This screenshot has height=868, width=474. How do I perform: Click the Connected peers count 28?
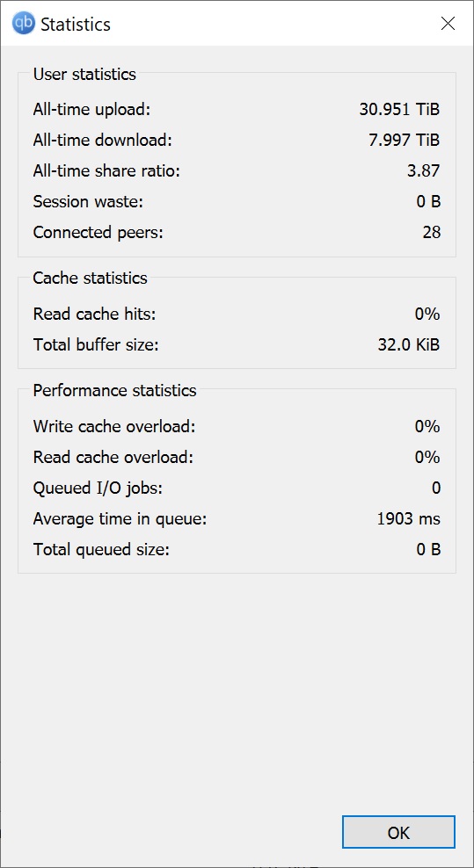click(431, 233)
